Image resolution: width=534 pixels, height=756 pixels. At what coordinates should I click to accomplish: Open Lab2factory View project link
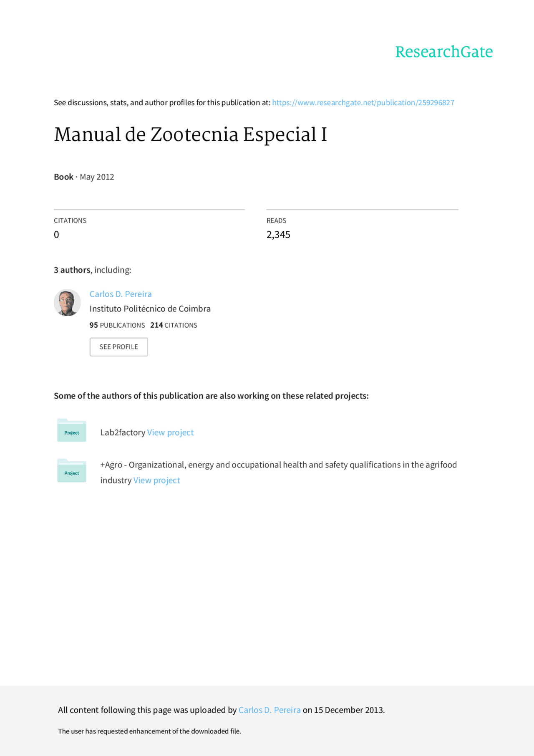pyautogui.click(x=170, y=432)
